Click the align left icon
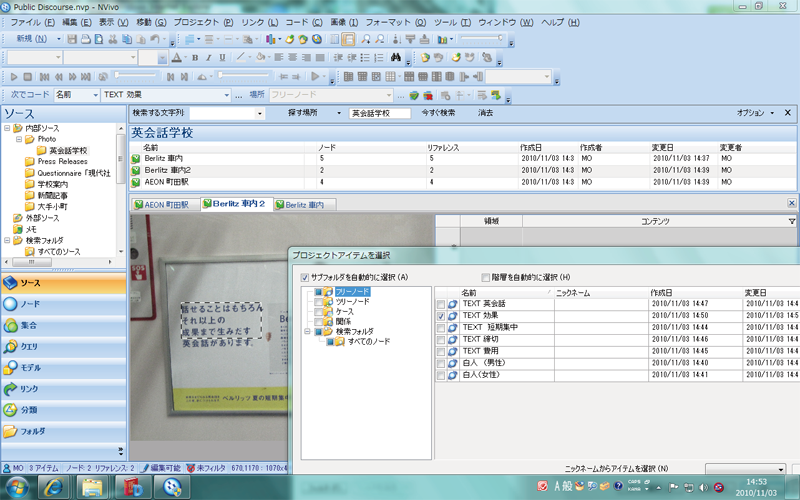 [x=279, y=58]
